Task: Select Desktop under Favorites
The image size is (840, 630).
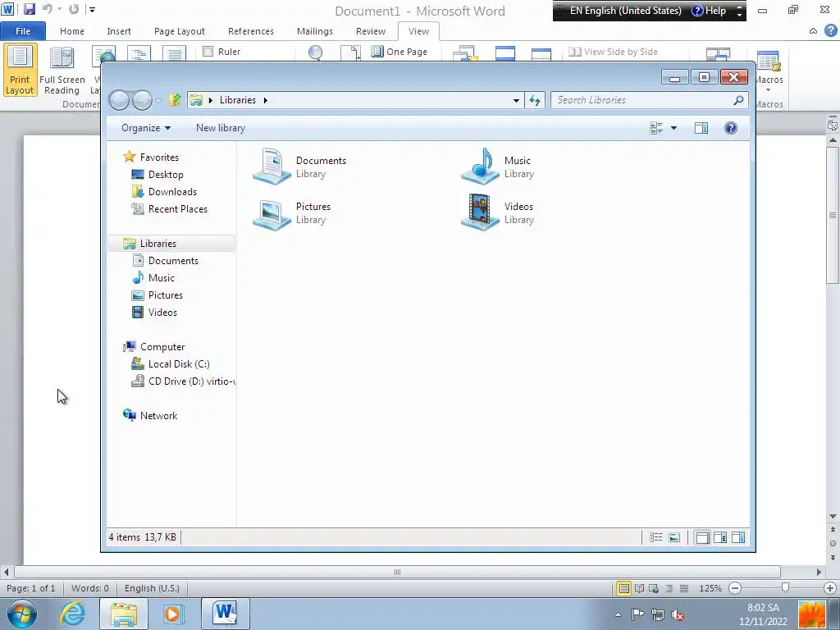Action: tap(166, 175)
